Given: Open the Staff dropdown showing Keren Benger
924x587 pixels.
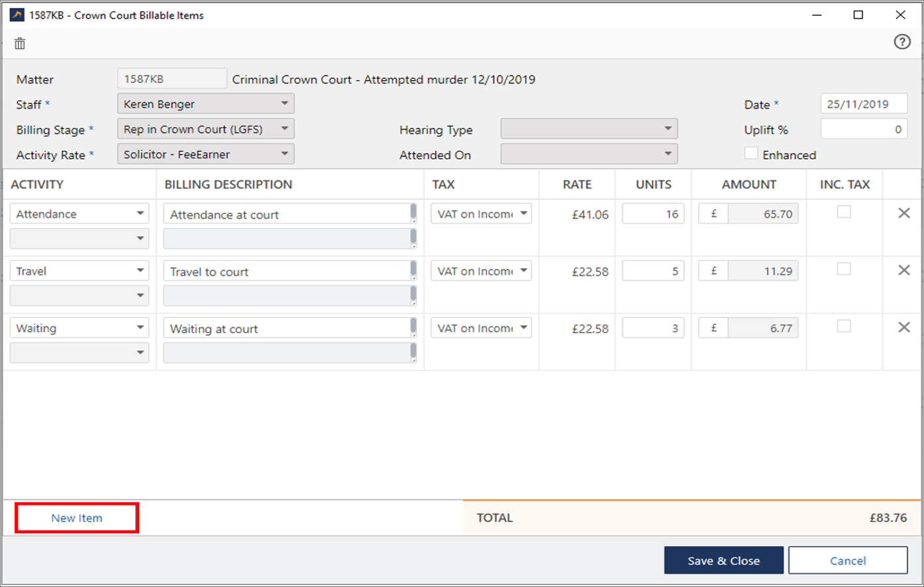Looking at the screenshot, I should pyautogui.click(x=205, y=104).
